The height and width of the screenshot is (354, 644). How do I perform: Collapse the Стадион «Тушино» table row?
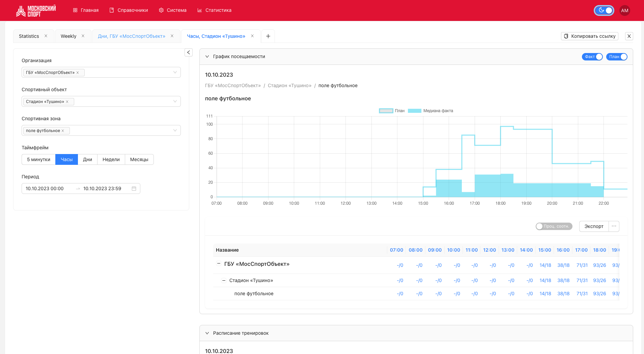click(x=224, y=280)
